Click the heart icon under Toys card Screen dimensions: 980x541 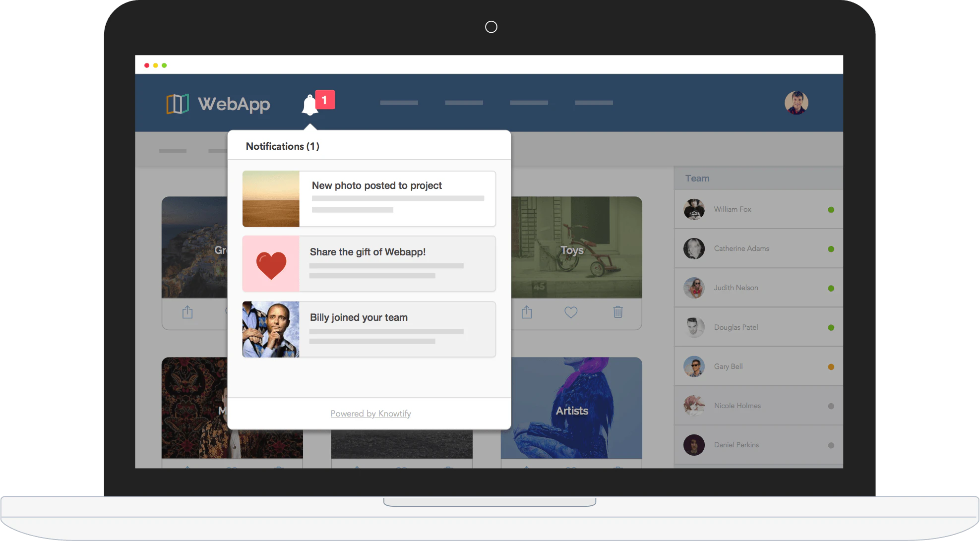(x=571, y=312)
